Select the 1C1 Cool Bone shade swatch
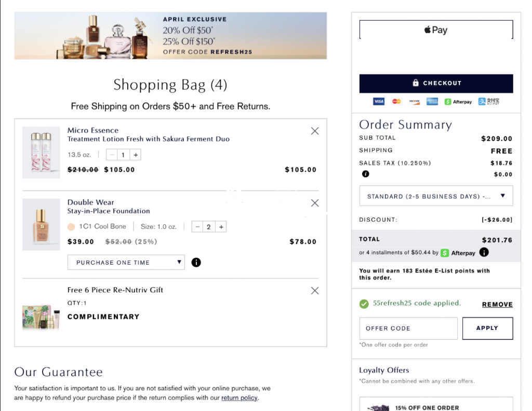Image resolution: width=532 pixels, height=411 pixels. pos(72,227)
